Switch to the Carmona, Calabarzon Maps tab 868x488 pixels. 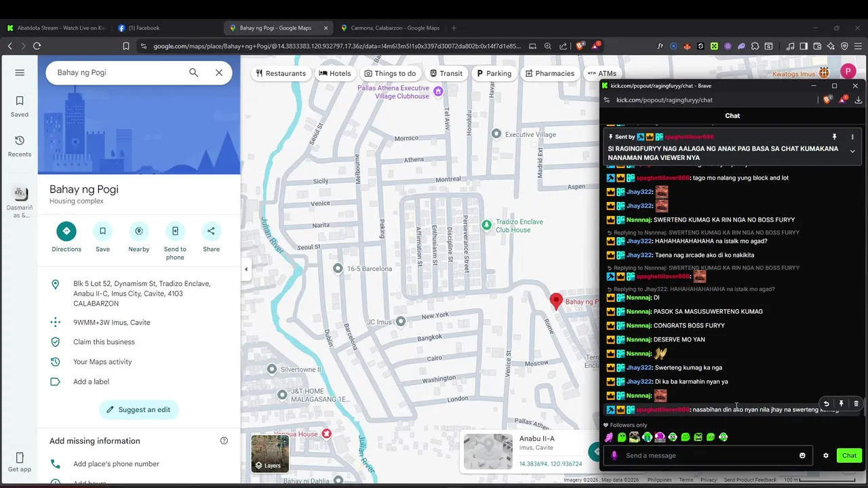click(x=391, y=28)
